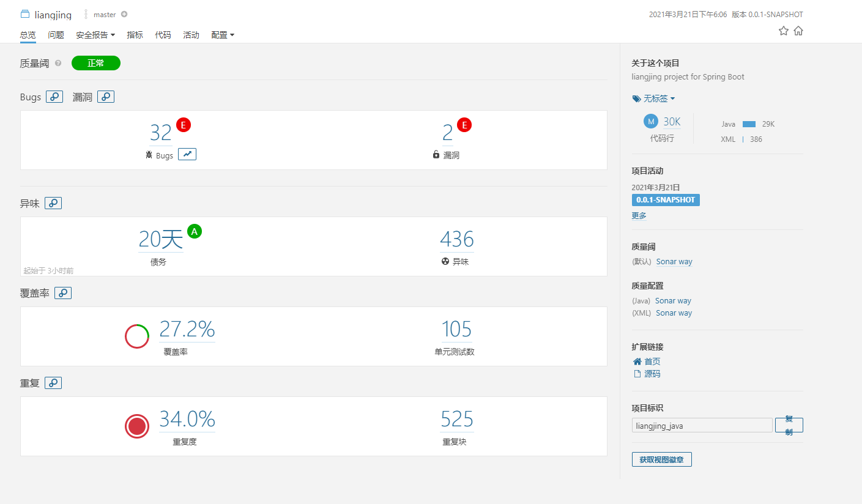Click the plus icon next to master branch
Viewport: 862px width, 504px height.
pyautogui.click(x=124, y=15)
